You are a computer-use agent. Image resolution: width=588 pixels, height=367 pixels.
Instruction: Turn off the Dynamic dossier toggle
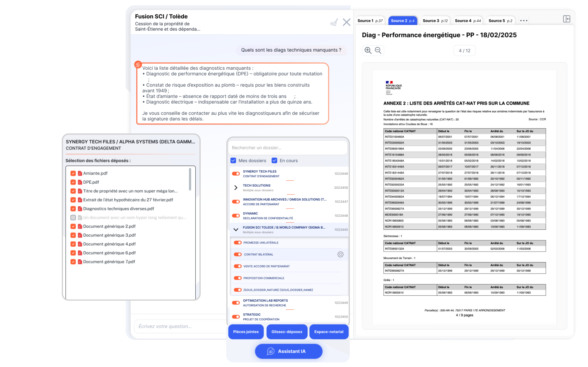pyautogui.click(x=236, y=216)
